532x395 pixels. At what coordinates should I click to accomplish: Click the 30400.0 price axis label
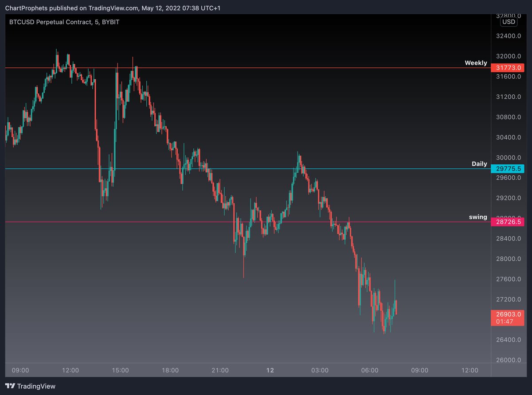click(508, 137)
